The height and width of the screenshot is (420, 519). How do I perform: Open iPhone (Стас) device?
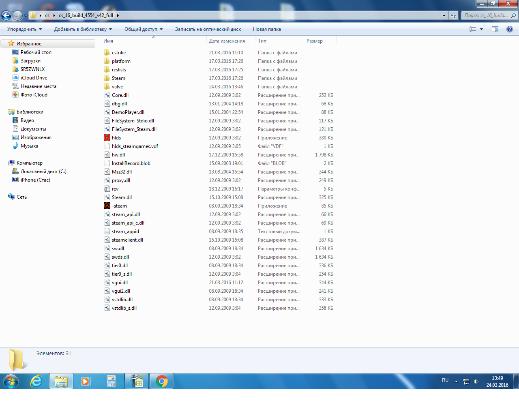tap(35, 180)
